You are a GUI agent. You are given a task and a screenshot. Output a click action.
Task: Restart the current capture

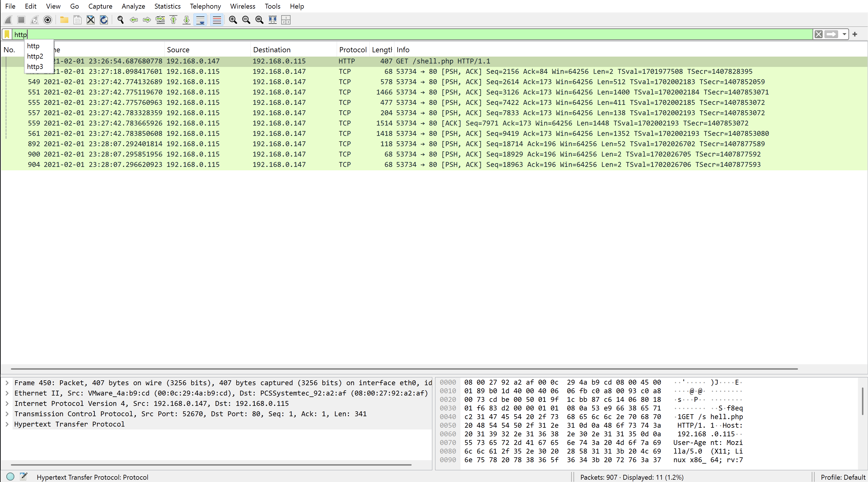pyautogui.click(x=34, y=20)
